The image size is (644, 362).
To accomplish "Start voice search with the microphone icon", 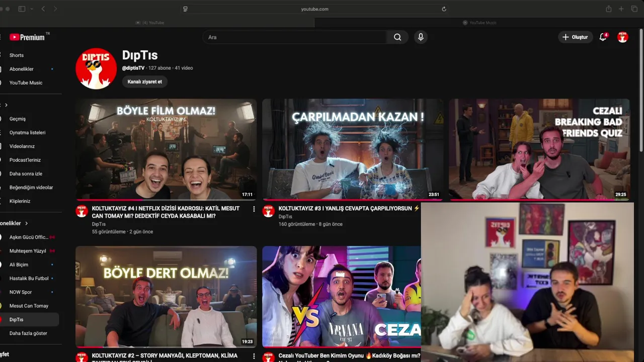I will click(421, 37).
